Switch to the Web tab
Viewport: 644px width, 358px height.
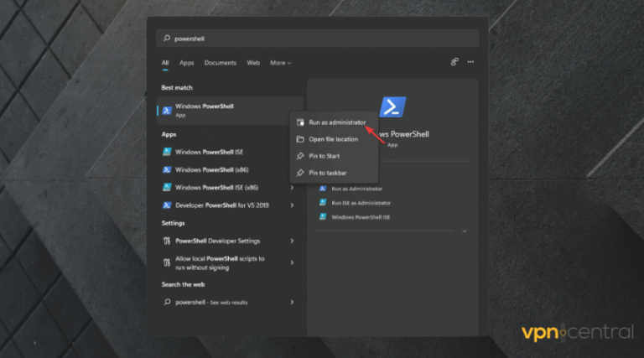coord(253,63)
